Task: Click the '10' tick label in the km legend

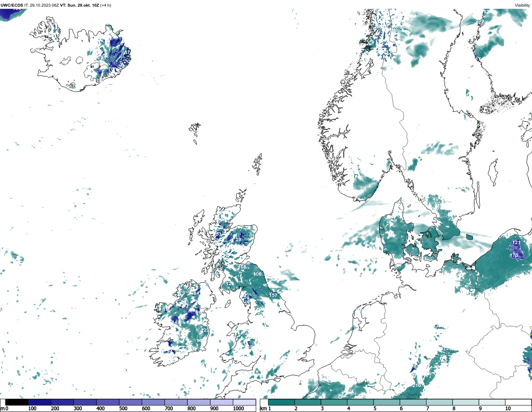Action: coord(508,409)
